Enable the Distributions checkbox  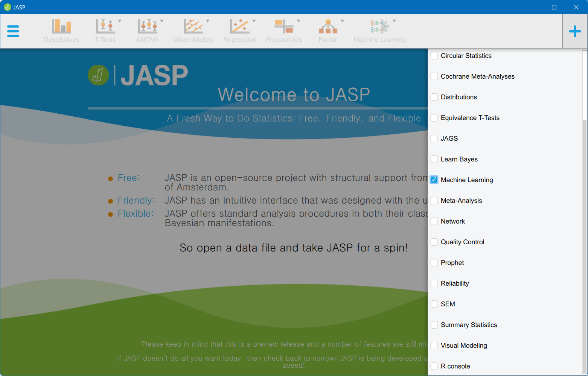click(434, 97)
